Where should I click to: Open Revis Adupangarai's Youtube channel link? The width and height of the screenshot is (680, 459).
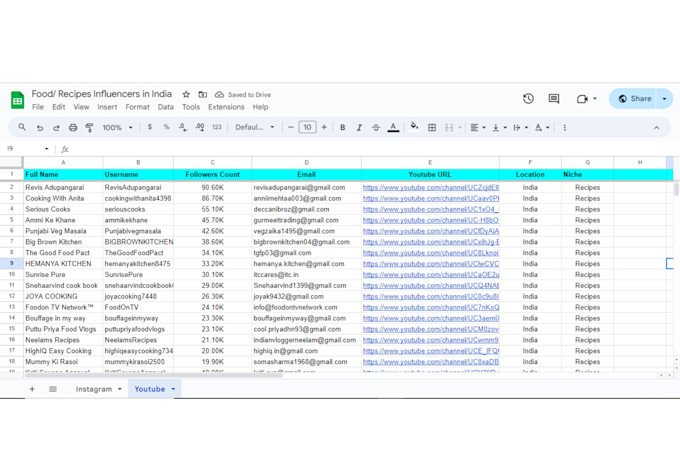pos(431,187)
